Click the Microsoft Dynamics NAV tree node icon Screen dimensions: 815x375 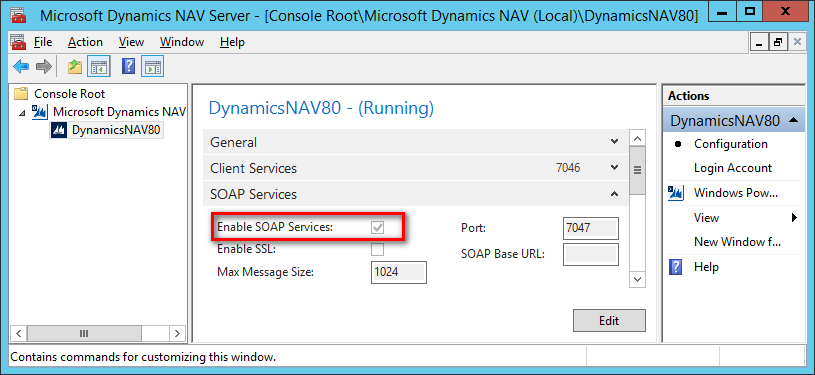tap(40, 112)
